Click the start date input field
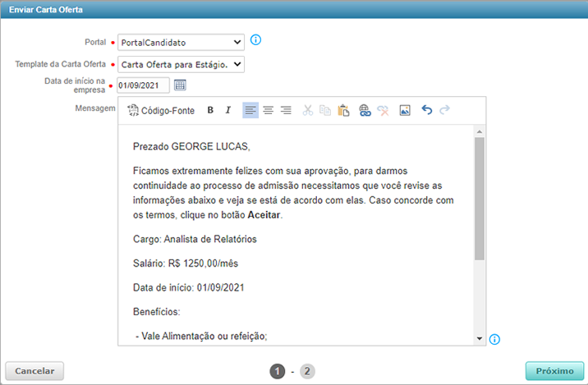This screenshot has width=588, height=385. click(x=143, y=85)
